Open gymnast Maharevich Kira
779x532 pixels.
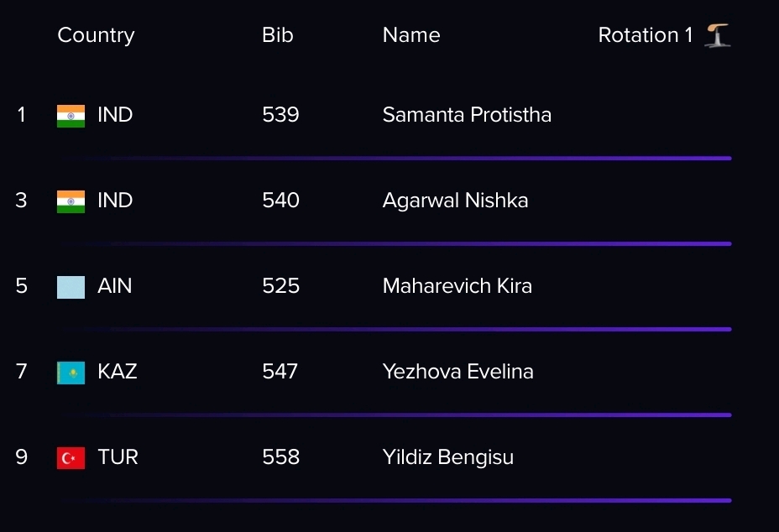(457, 286)
